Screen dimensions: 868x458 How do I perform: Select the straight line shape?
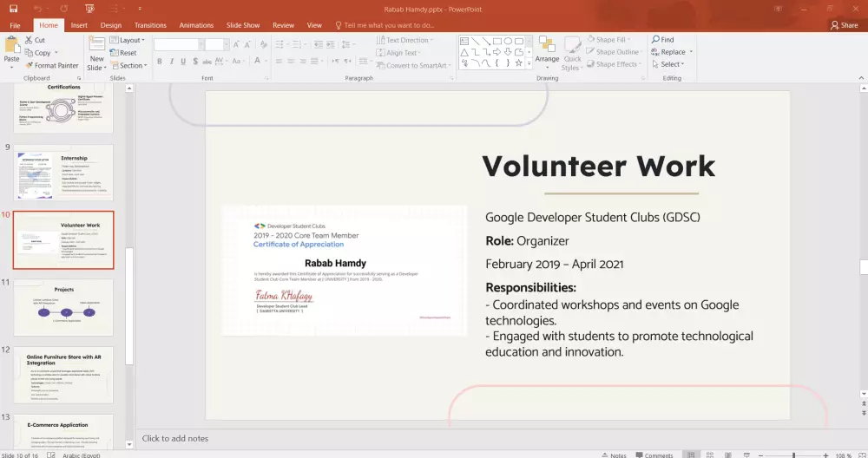476,41
